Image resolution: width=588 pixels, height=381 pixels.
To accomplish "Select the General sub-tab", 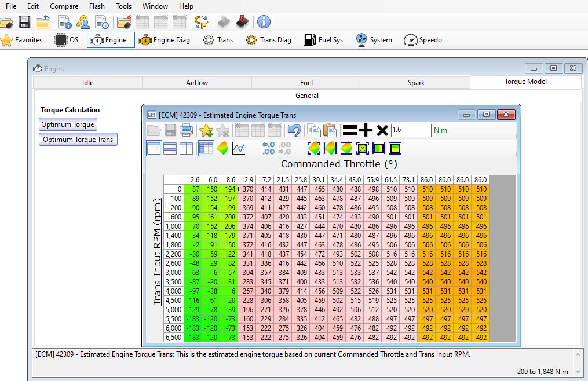I will tap(307, 95).
